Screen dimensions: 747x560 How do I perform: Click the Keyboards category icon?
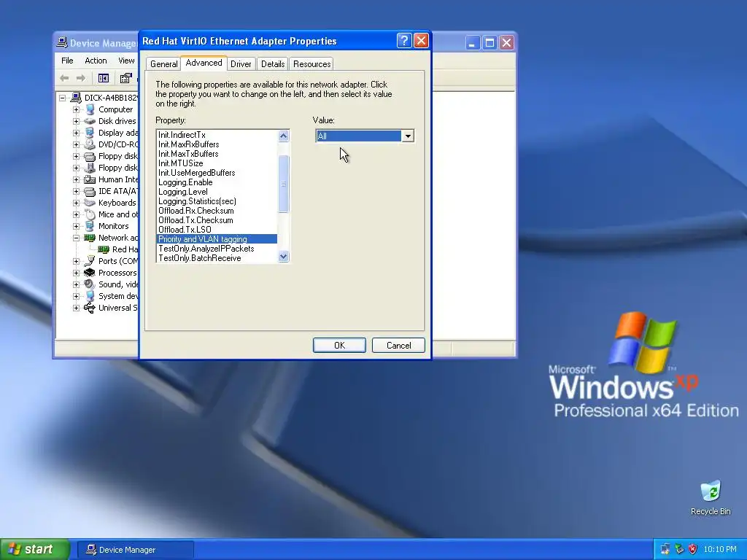point(90,203)
